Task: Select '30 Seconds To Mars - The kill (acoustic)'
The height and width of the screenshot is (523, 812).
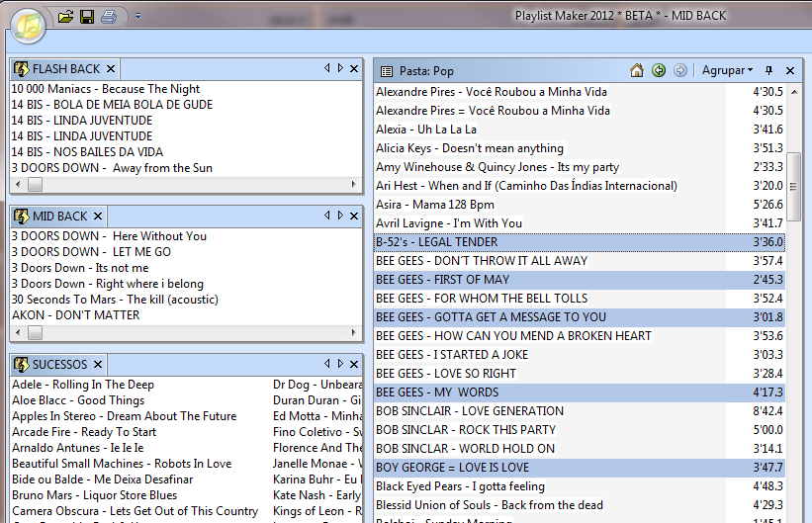Action: coord(115,300)
